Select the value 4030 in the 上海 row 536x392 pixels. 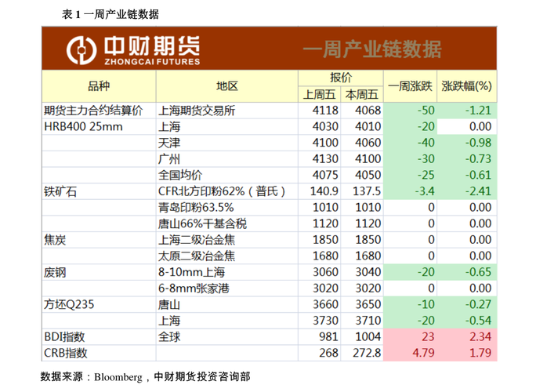point(325,126)
